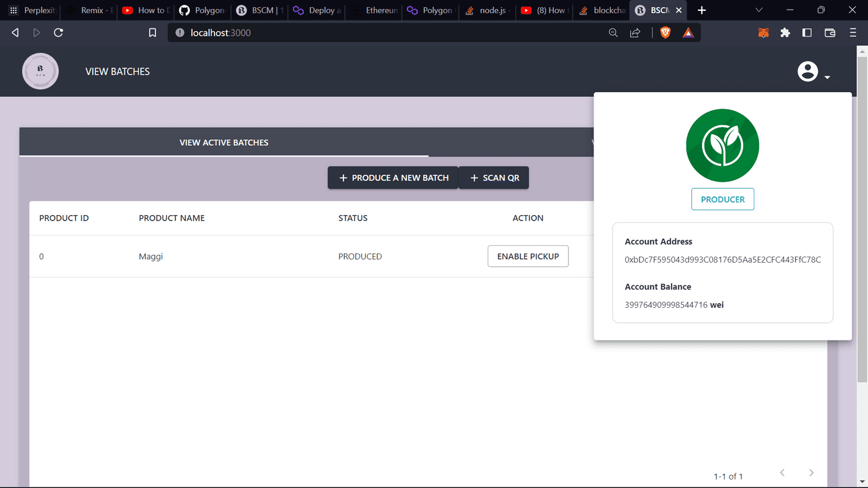Open the browser hamburger menu
The width and height of the screenshot is (868, 488).
[853, 33]
